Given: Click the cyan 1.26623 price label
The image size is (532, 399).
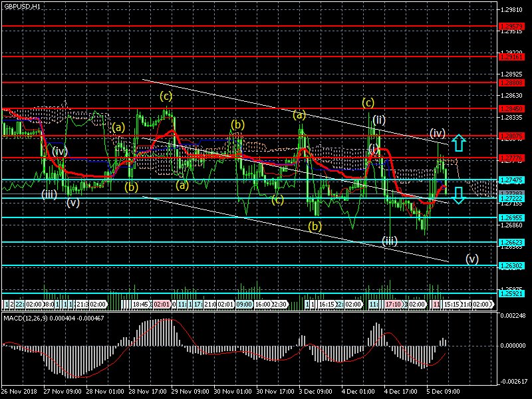Looking at the screenshot, I should click(513, 242).
